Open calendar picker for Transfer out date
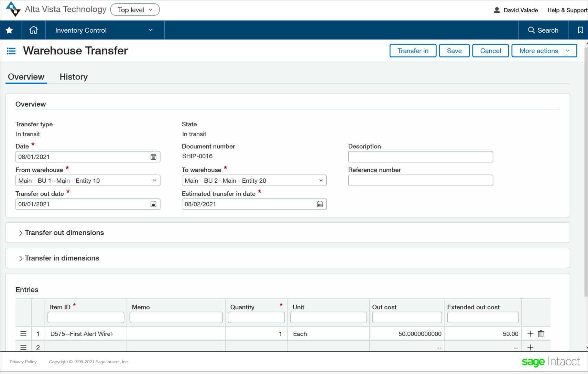 coord(153,204)
